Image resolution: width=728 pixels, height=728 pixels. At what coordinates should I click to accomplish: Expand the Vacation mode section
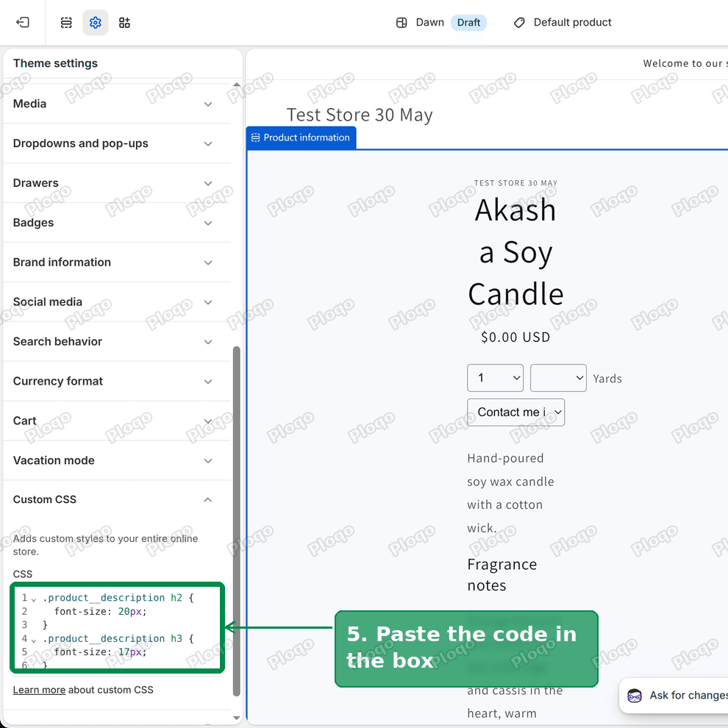click(x=117, y=460)
